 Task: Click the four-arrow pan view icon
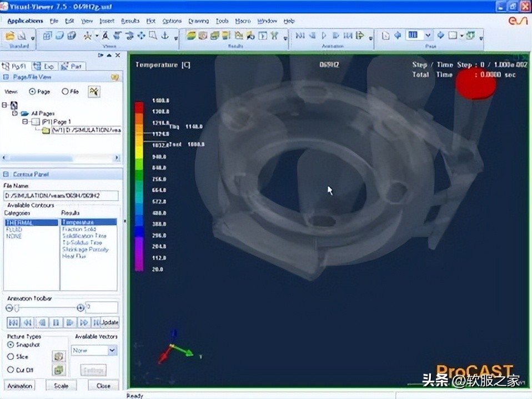[141, 36]
